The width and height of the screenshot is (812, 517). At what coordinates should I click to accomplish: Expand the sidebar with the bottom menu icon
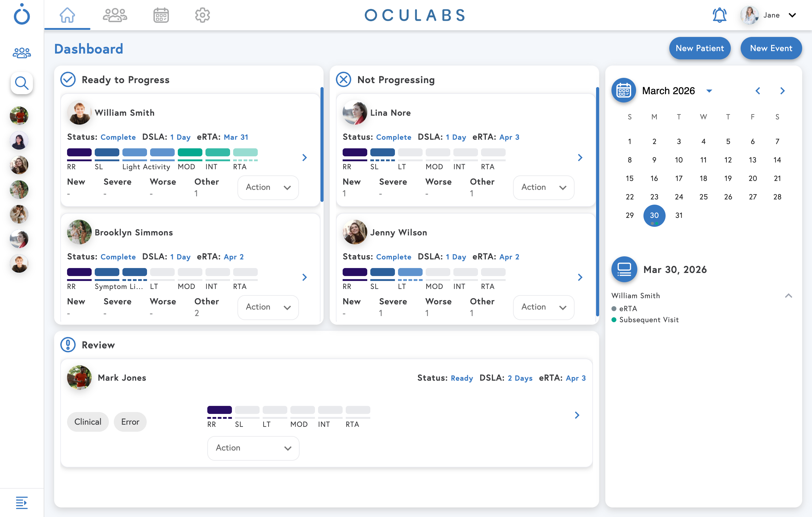[22, 503]
